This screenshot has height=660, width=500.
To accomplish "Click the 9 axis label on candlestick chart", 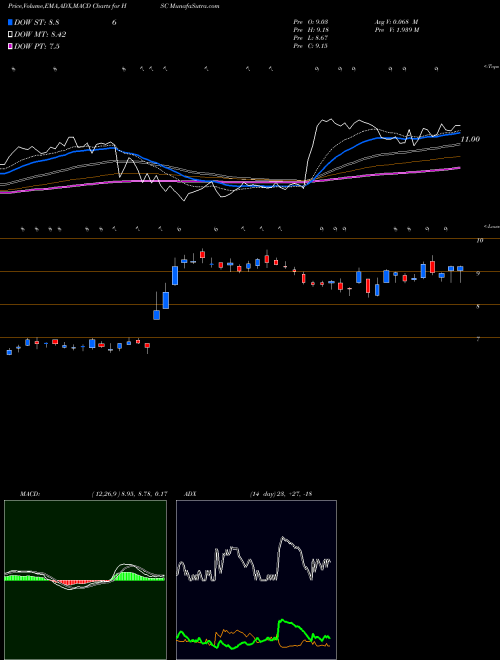I will (478, 273).
